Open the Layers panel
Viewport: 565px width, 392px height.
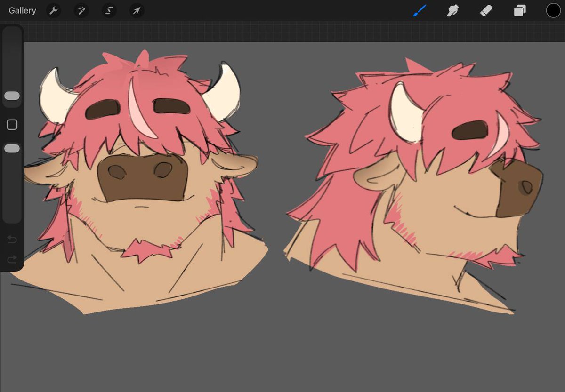click(x=520, y=10)
